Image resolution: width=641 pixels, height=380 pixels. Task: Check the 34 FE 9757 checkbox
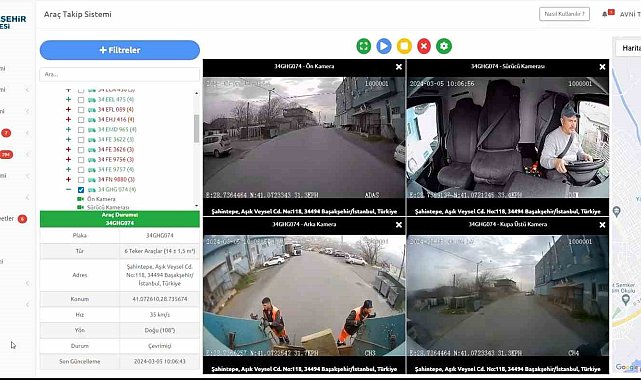coord(81,170)
